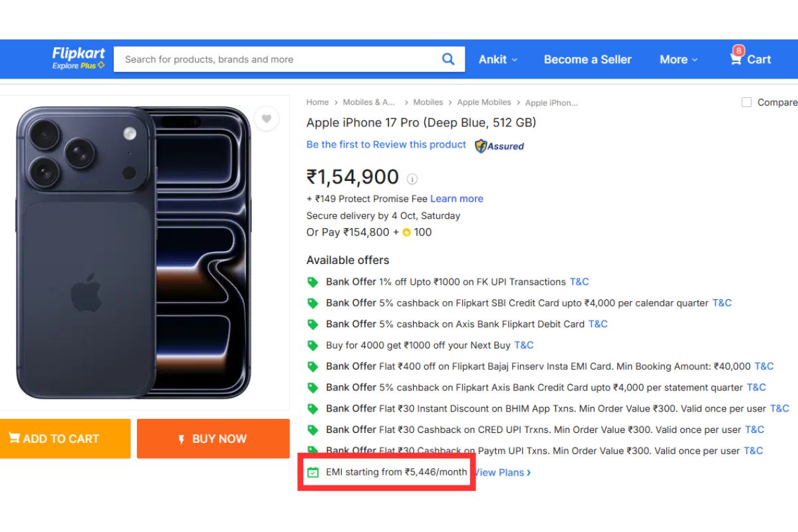This screenshot has width=798, height=532.
Task: Select Become a Seller
Action: [587, 59]
